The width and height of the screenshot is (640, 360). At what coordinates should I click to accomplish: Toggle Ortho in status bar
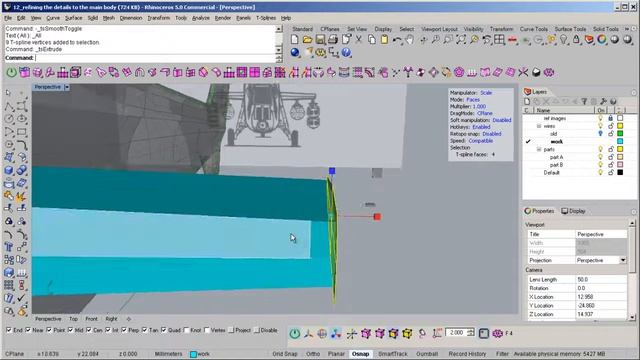pyautogui.click(x=313, y=354)
